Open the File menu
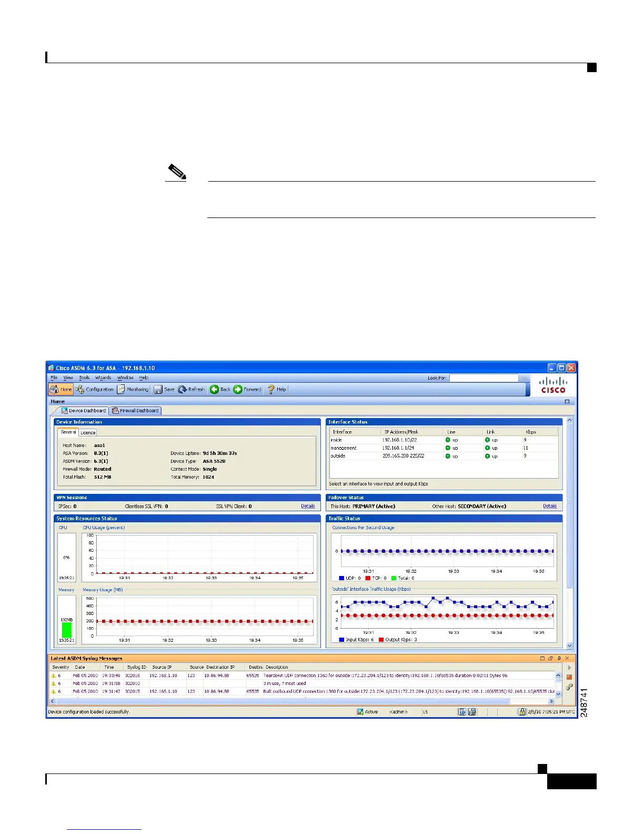The width and height of the screenshot is (644, 834). [54, 378]
